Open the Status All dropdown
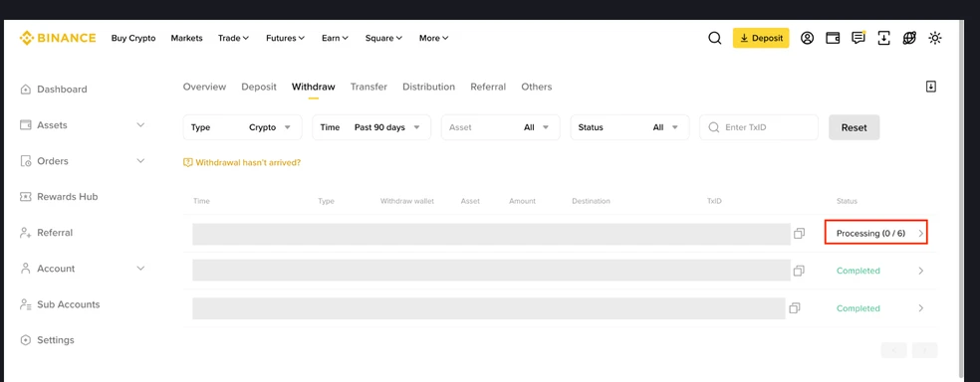 pos(630,127)
